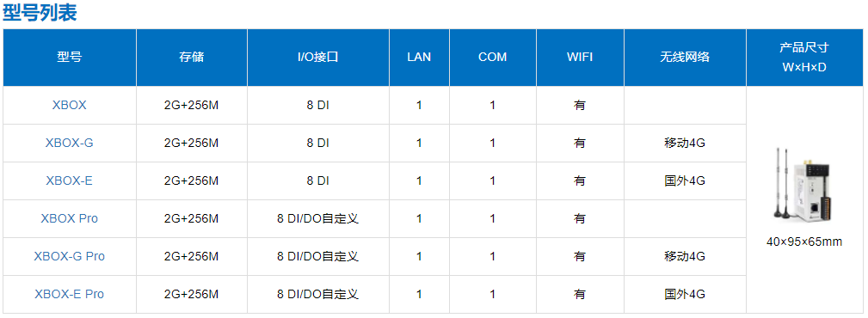Click the COM column header
This screenshot has width=868, height=318.
click(x=493, y=57)
